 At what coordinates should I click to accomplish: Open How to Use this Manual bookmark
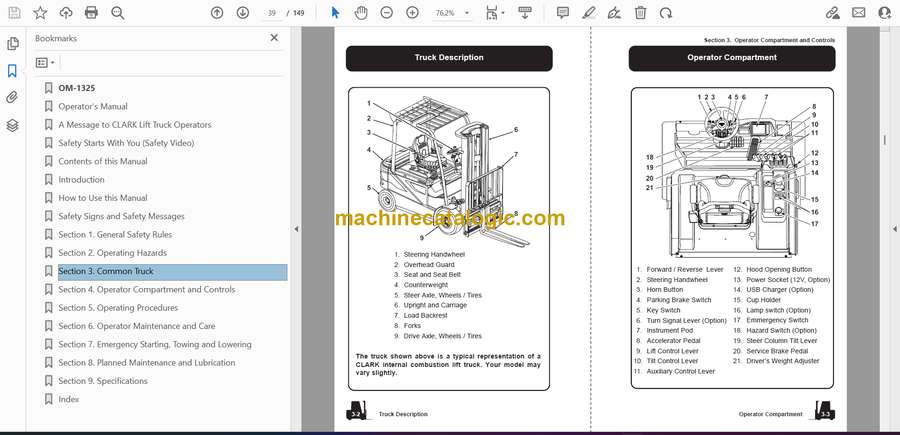pos(103,198)
